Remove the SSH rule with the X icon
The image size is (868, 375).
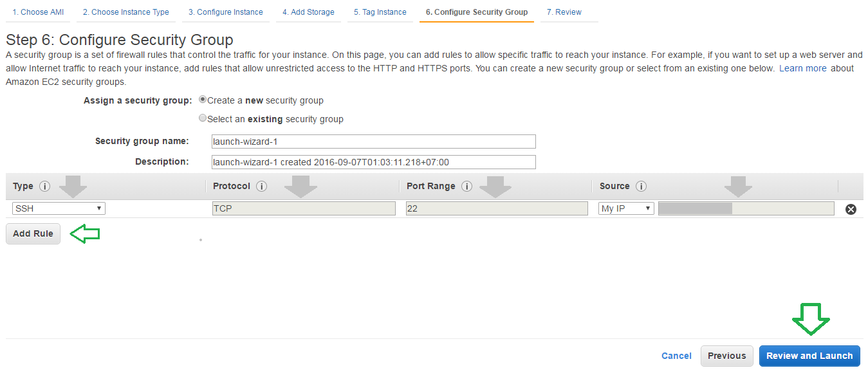pyautogui.click(x=851, y=209)
